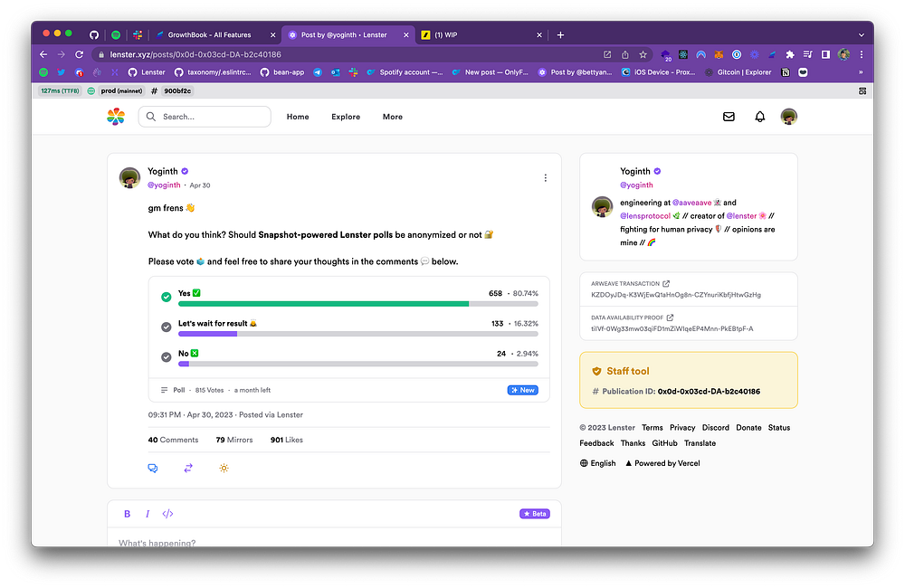
Task: Open the post's three-dot options menu
Action: (546, 177)
